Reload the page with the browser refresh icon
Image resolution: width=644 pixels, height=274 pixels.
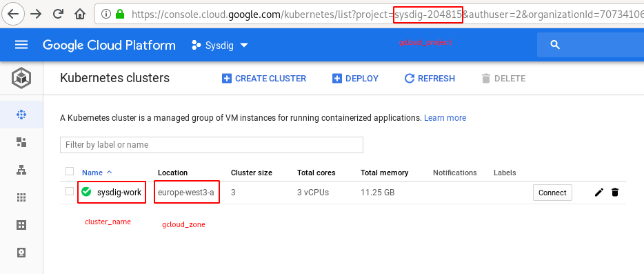tap(59, 14)
